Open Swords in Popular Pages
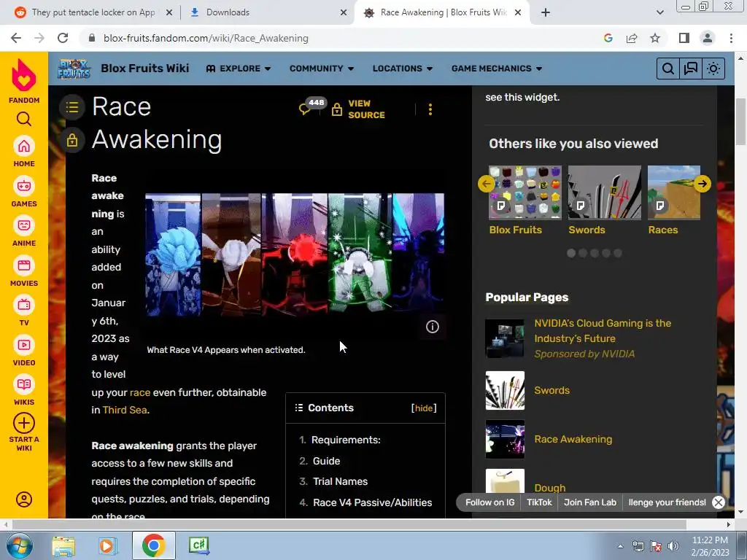The height and width of the screenshot is (560, 747). click(551, 390)
